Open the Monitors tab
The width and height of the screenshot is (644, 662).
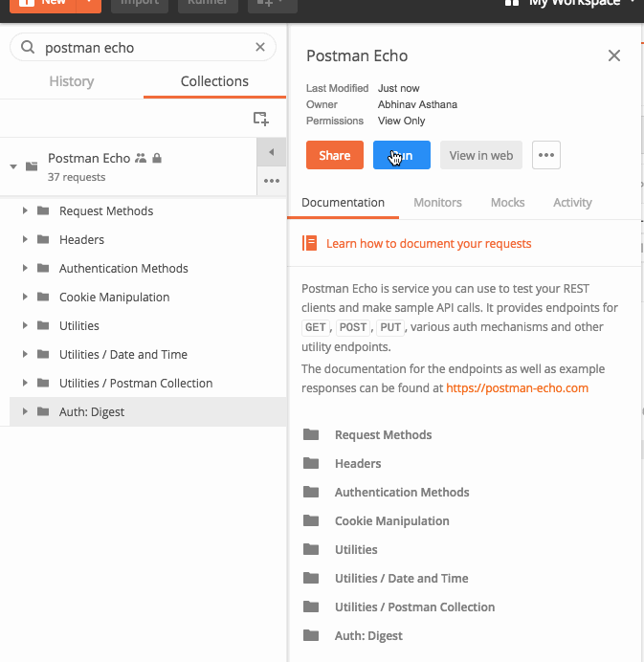(437, 202)
